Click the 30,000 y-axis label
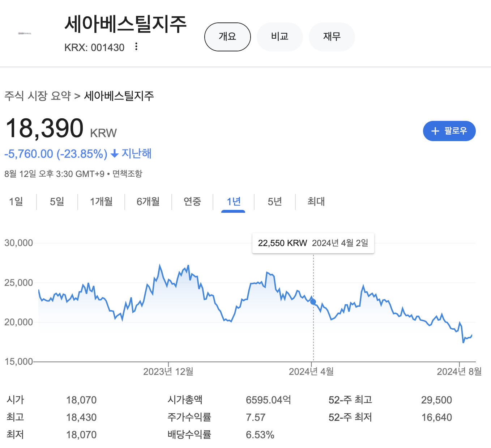 (x=18, y=243)
